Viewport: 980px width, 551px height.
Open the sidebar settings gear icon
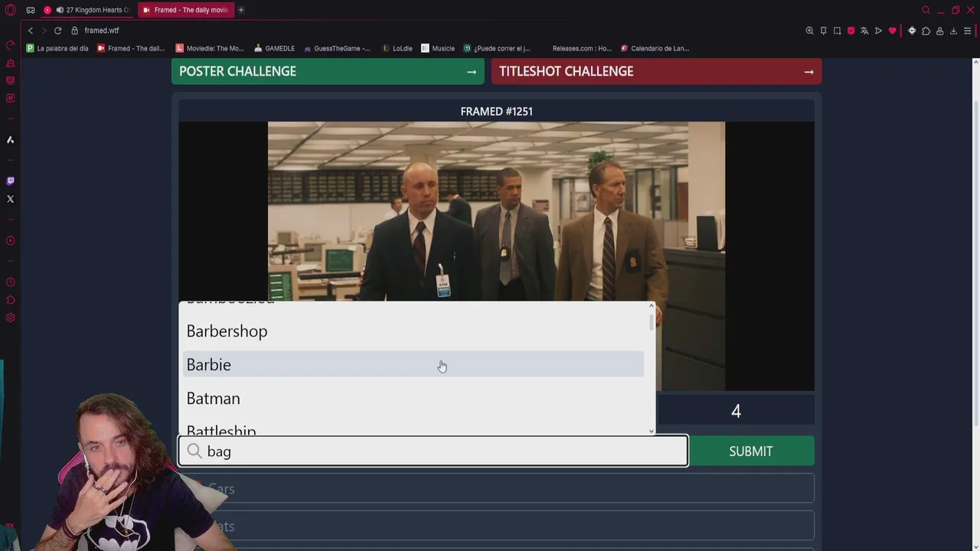pos(11,318)
